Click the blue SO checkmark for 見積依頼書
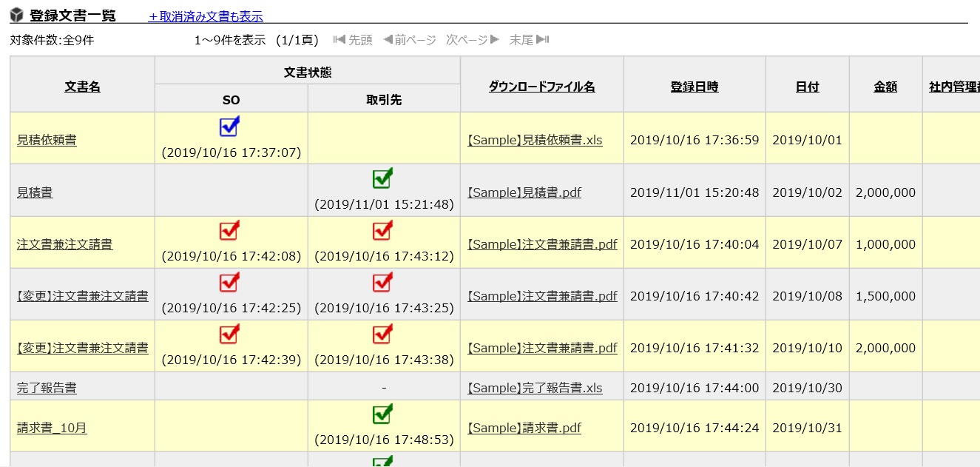980x467 pixels. point(229,127)
